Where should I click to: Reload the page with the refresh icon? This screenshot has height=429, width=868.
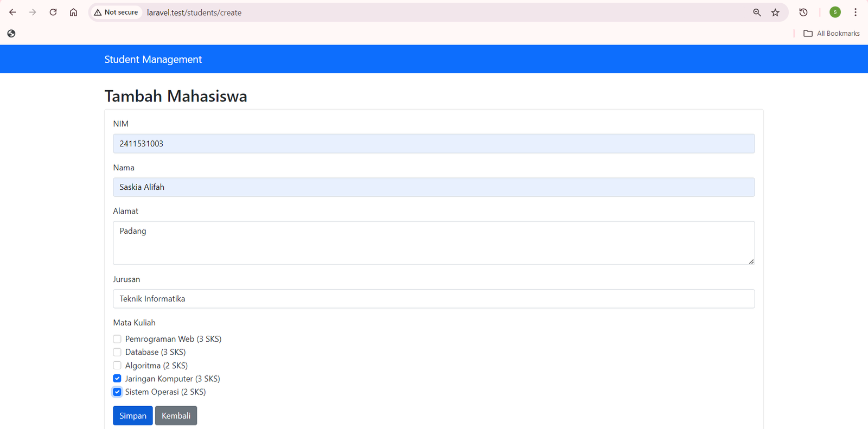pos(53,12)
